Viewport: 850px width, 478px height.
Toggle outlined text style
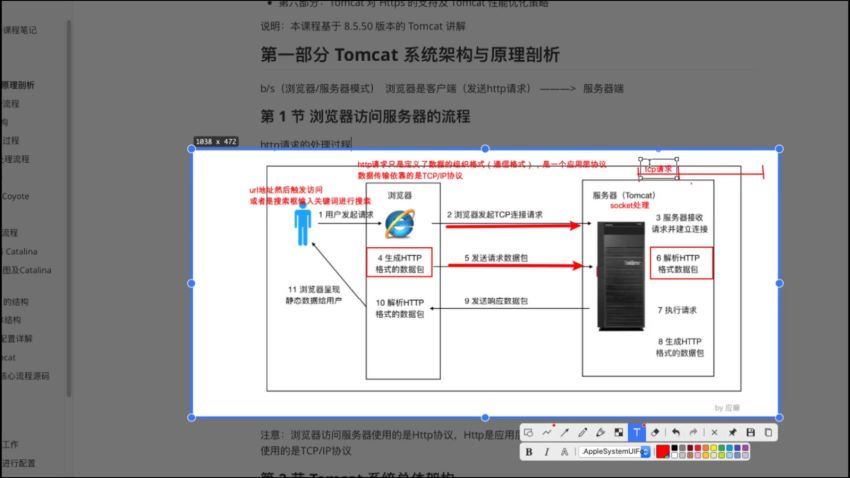pyautogui.click(x=564, y=452)
